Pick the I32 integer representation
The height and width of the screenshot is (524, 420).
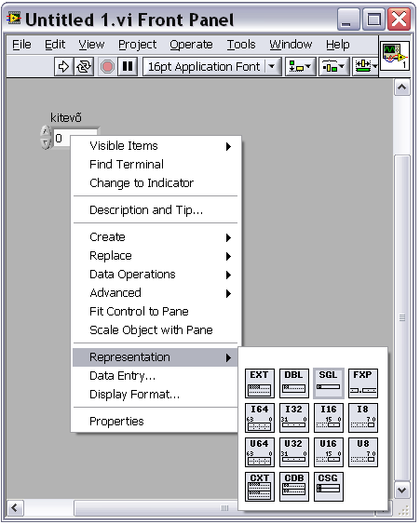click(x=294, y=418)
